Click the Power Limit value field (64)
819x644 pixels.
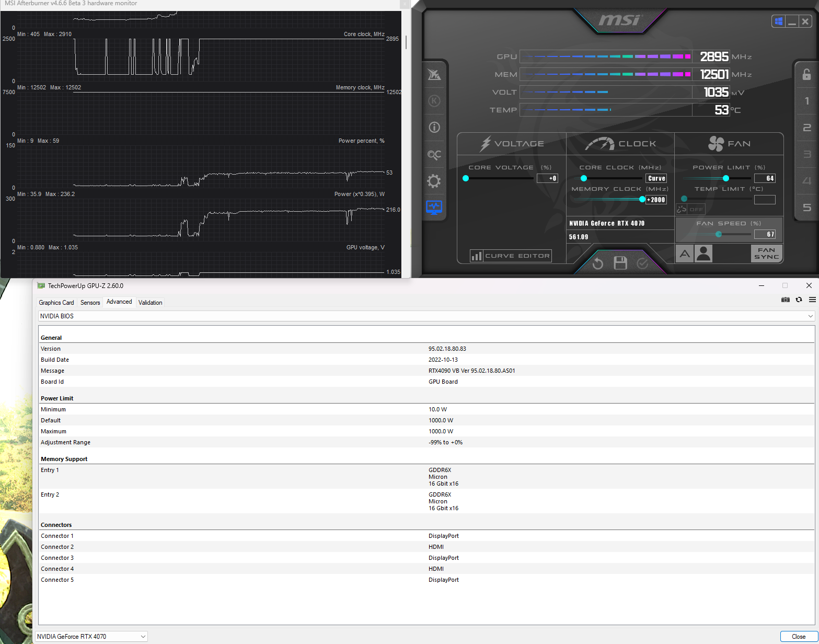[x=765, y=178]
